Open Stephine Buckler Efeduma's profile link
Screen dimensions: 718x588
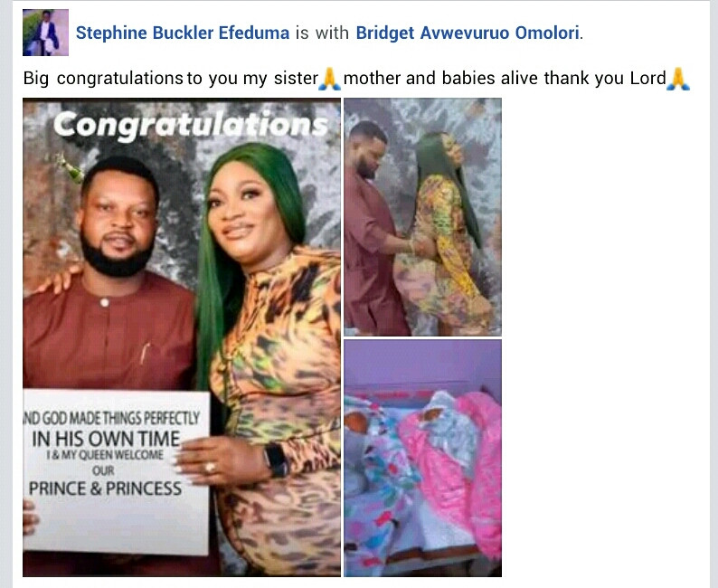click(x=183, y=33)
